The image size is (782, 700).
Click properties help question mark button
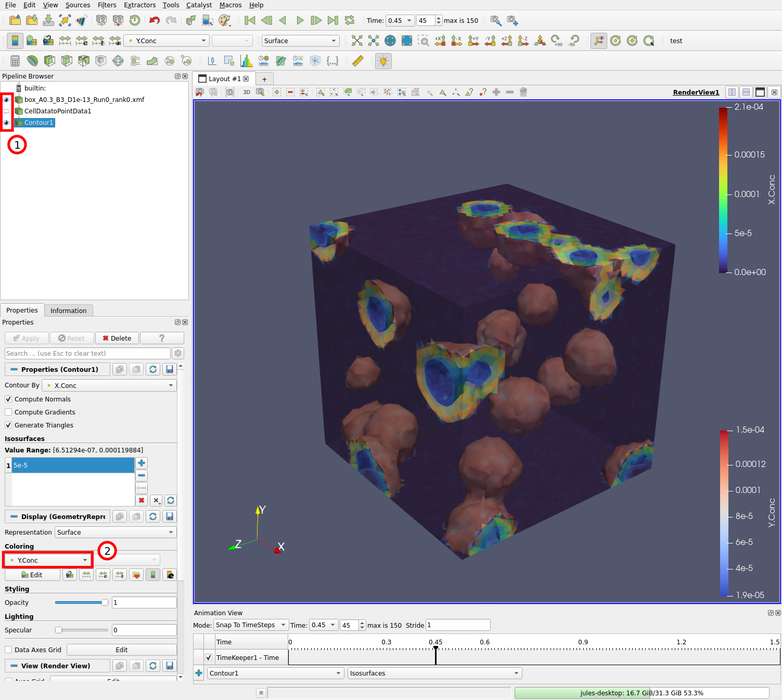click(x=162, y=338)
